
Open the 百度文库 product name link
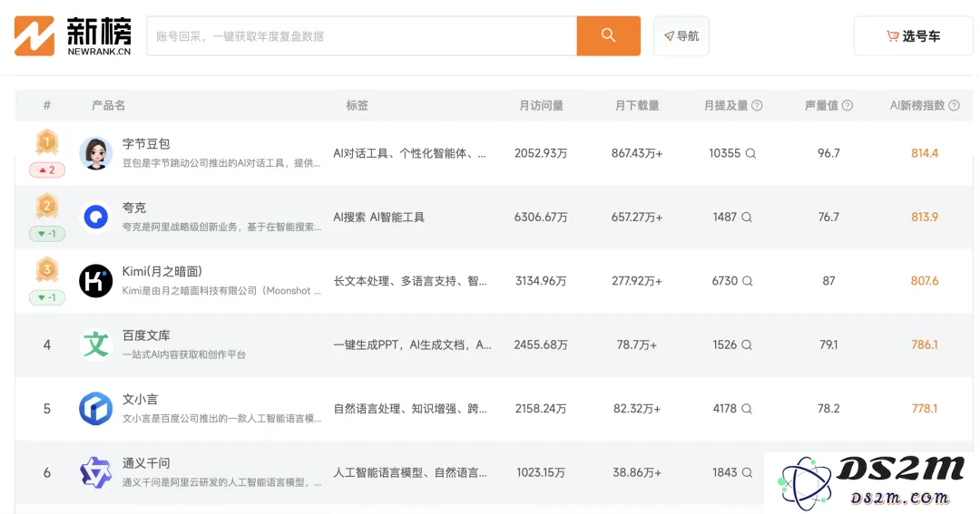(x=146, y=335)
